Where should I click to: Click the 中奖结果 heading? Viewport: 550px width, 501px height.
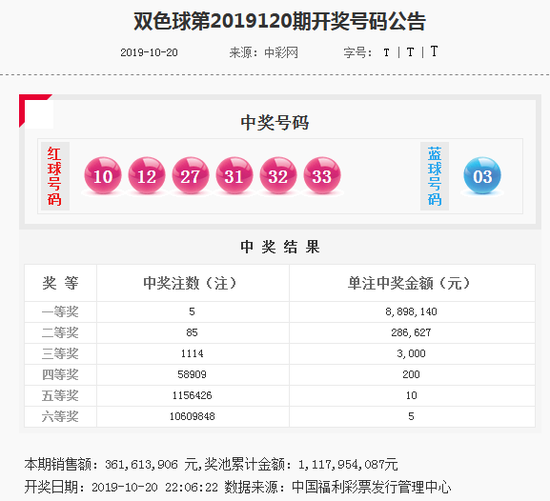coord(280,247)
